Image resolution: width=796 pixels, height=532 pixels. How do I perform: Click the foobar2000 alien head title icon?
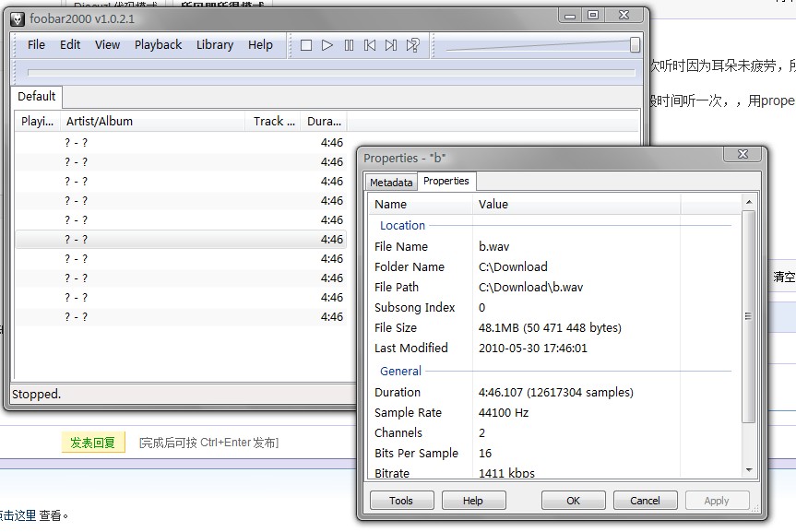coord(18,19)
